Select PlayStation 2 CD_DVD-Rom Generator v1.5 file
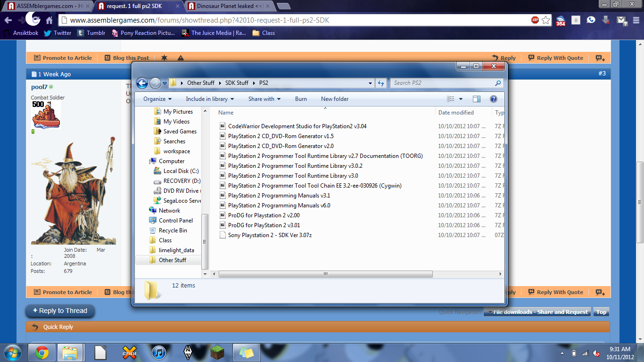This screenshot has height=362, width=644. coord(281,136)
